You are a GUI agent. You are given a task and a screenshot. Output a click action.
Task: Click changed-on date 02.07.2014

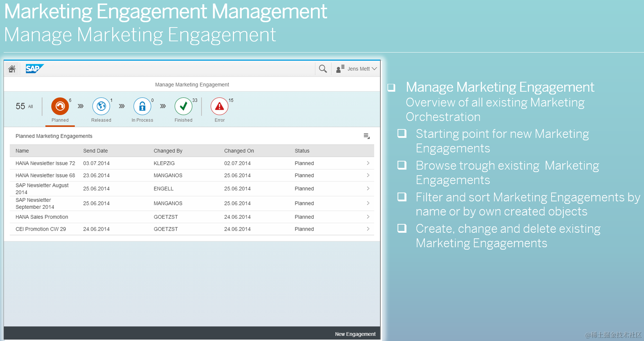237,163
